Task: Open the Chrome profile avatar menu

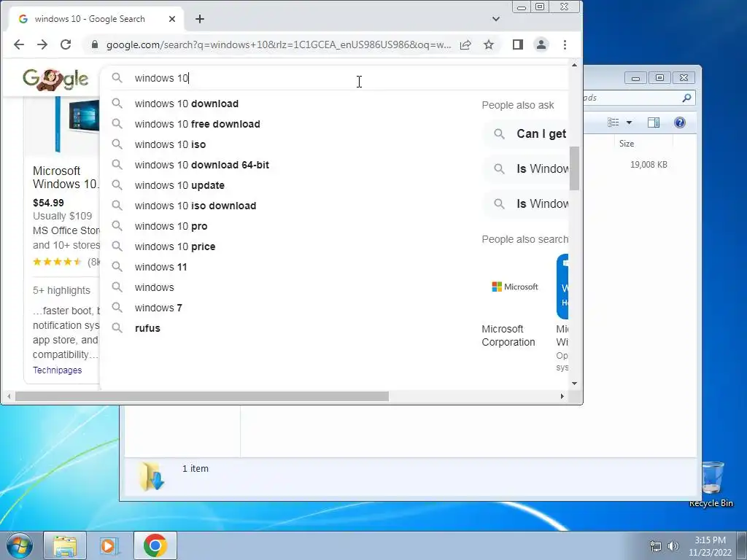Action: click(541, 44)
